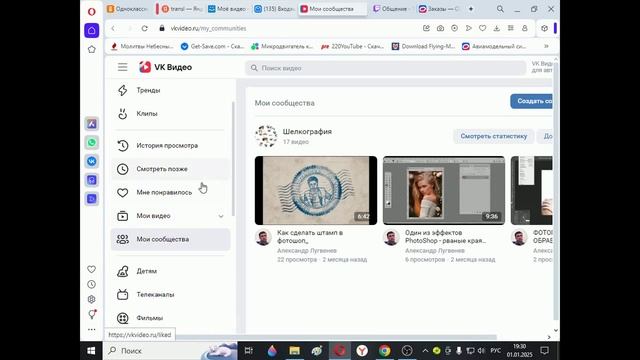Screen dimensions: 640x360
Task: Click Александр Лугвенев under the stamp video
Action: click(x=307, y=251)
